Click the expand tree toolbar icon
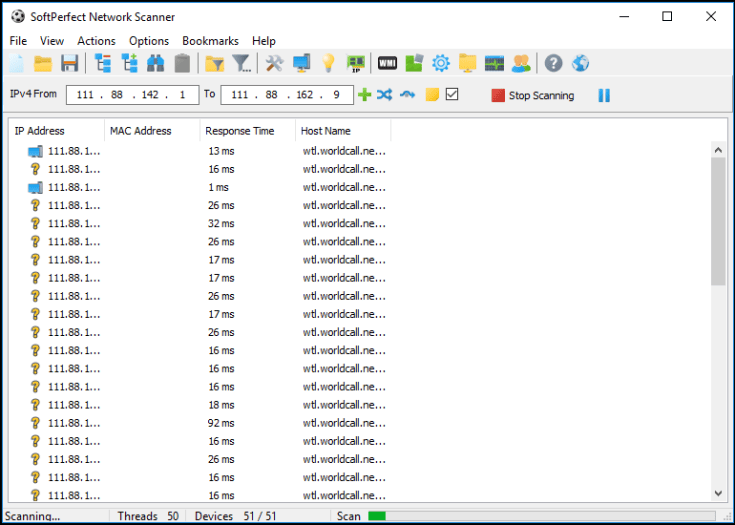This screenshot has height=525, width=735. point(129,63)
